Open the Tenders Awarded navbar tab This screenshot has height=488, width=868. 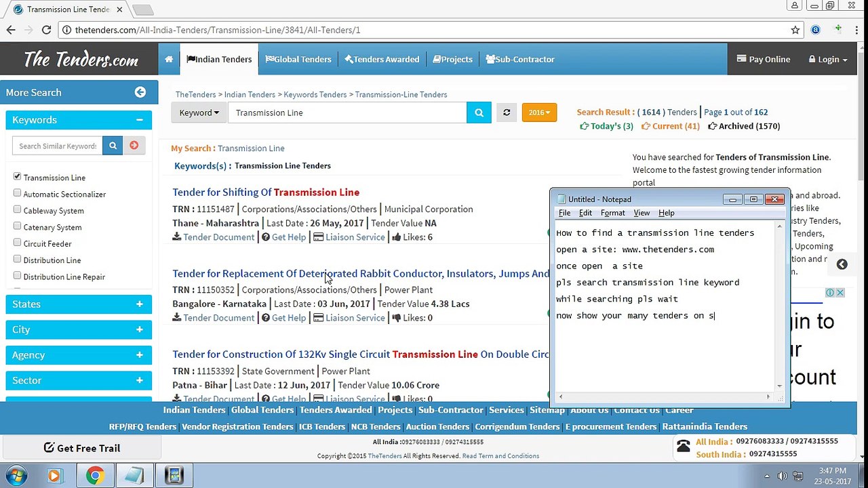(x=382, y=59)
